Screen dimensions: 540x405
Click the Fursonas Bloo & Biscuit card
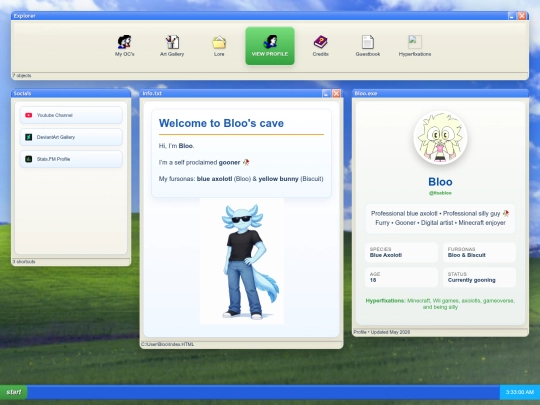tap(479, 252)
